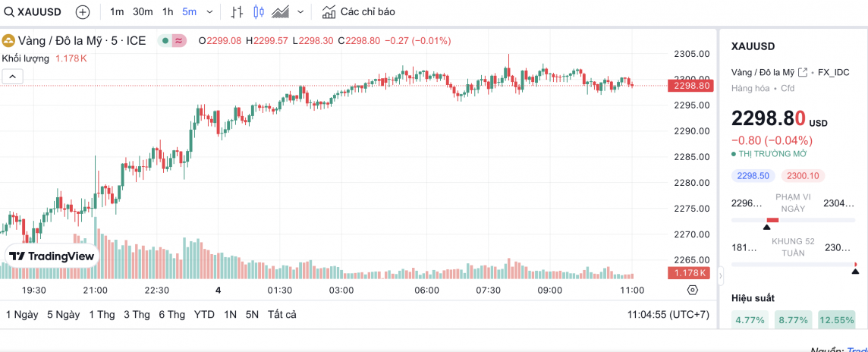Click the add symbol plus icon

click(x=83, y=12)
